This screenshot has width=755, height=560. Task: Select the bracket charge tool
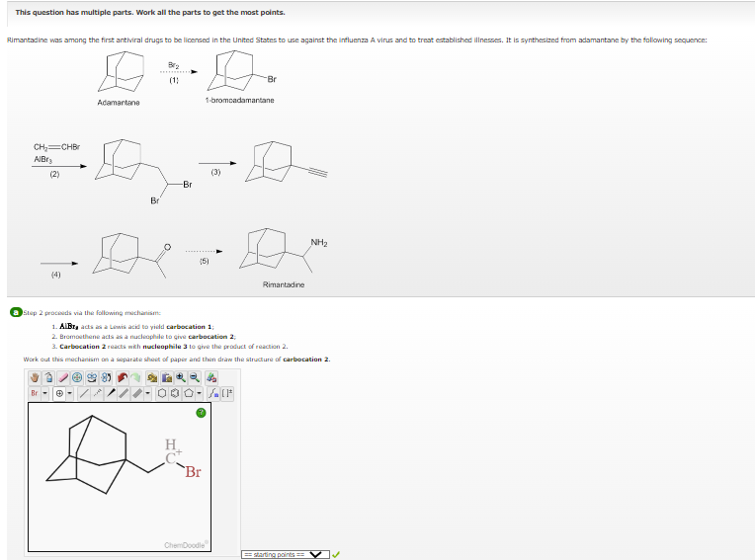(227, 393)
